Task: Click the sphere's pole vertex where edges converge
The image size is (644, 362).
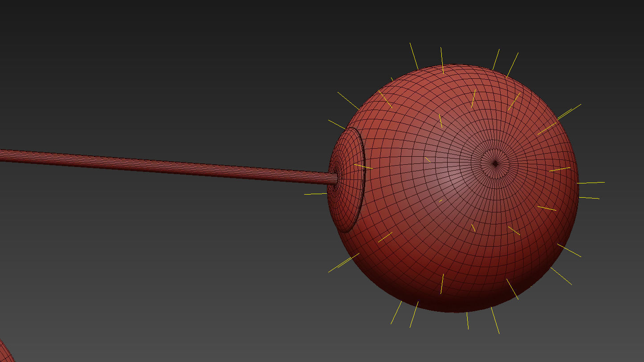Action: pyautogui.click(x=495, y=163)
